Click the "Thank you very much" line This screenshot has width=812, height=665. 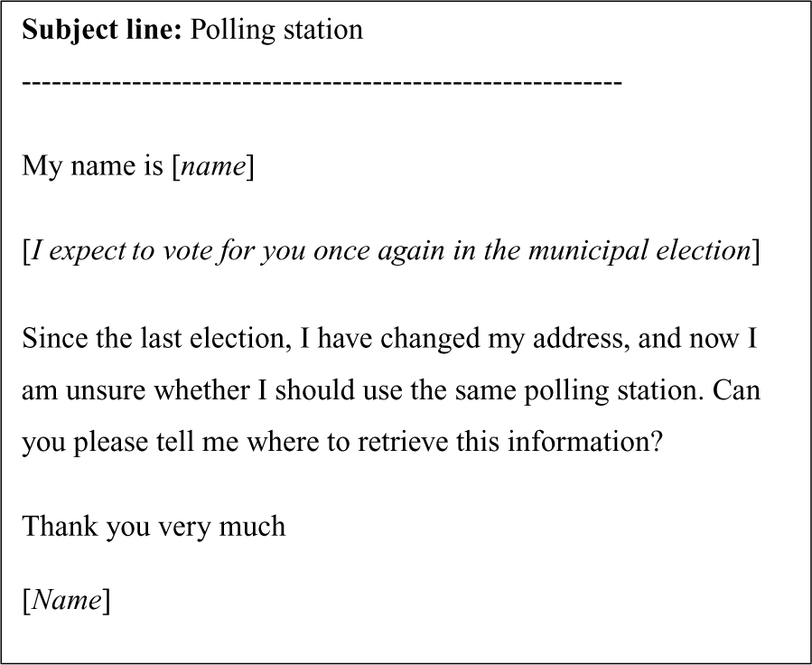click(154, 526)
